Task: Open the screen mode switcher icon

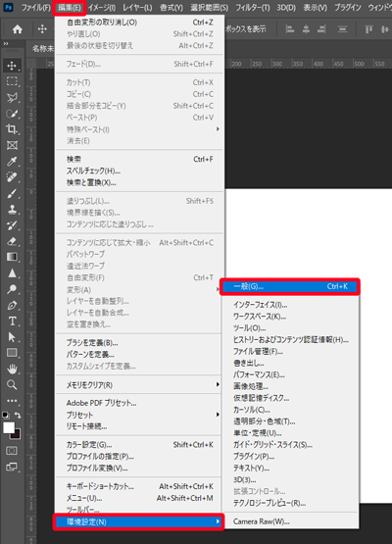Action: click(x=12, y=467)
